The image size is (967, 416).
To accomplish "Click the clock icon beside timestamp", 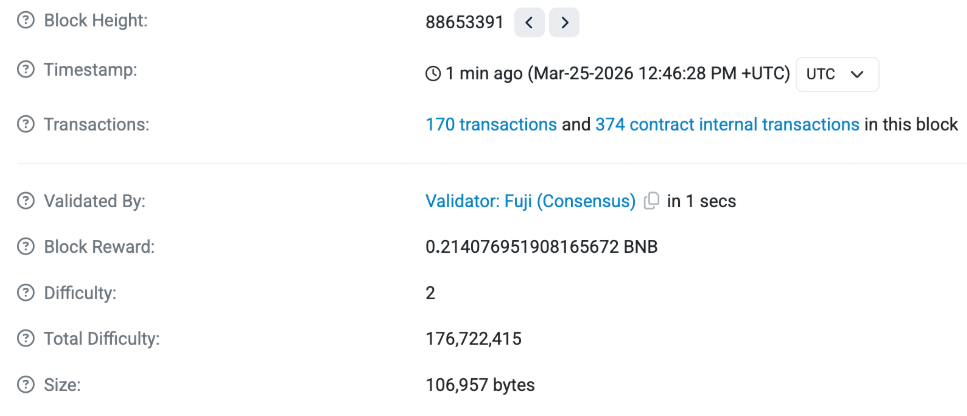I will coord(433,74).
